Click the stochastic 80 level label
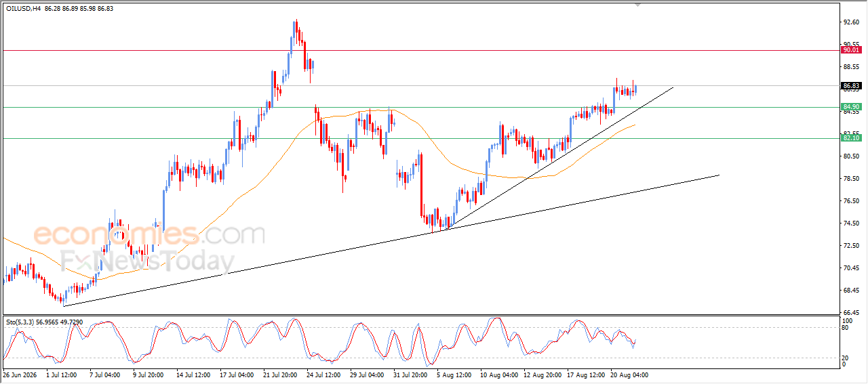The width and height of the screenshot is (868, 384). click(846, 328)
